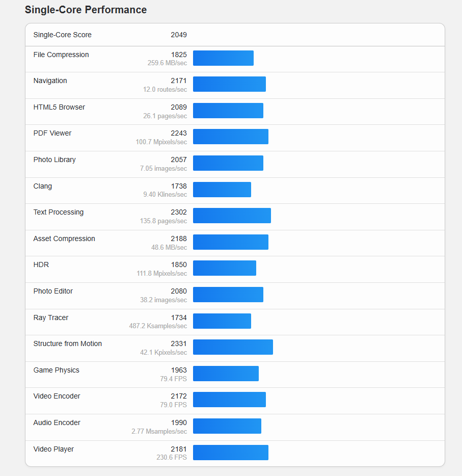Select the PDF Viewer row label
462x476 pixels.
(52, 133)
